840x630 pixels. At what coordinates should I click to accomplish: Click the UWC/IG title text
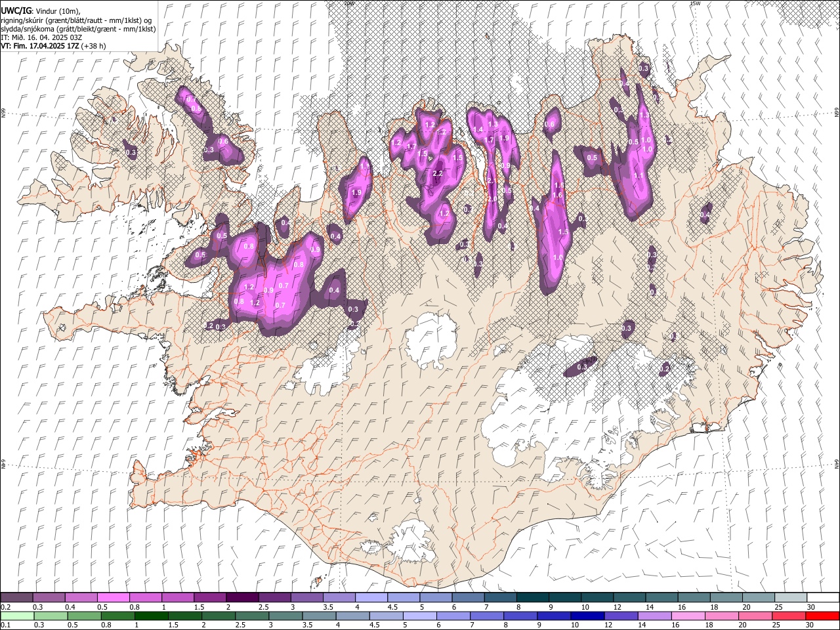16,10
